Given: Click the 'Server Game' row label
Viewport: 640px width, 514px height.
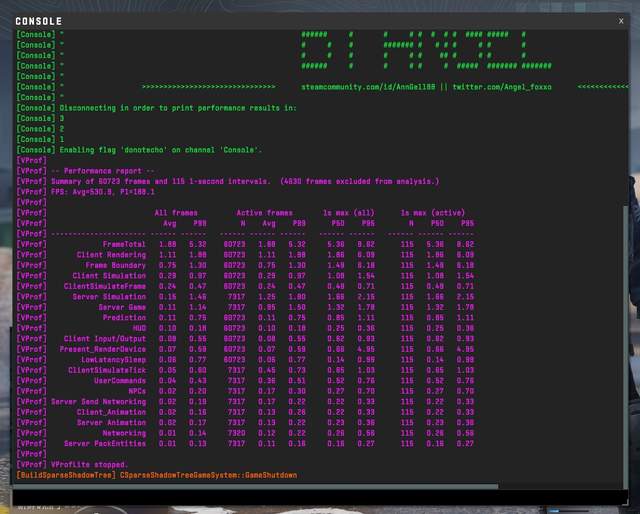Looking at the screenshot, I should pyautogui.click(x=122, y=307).
